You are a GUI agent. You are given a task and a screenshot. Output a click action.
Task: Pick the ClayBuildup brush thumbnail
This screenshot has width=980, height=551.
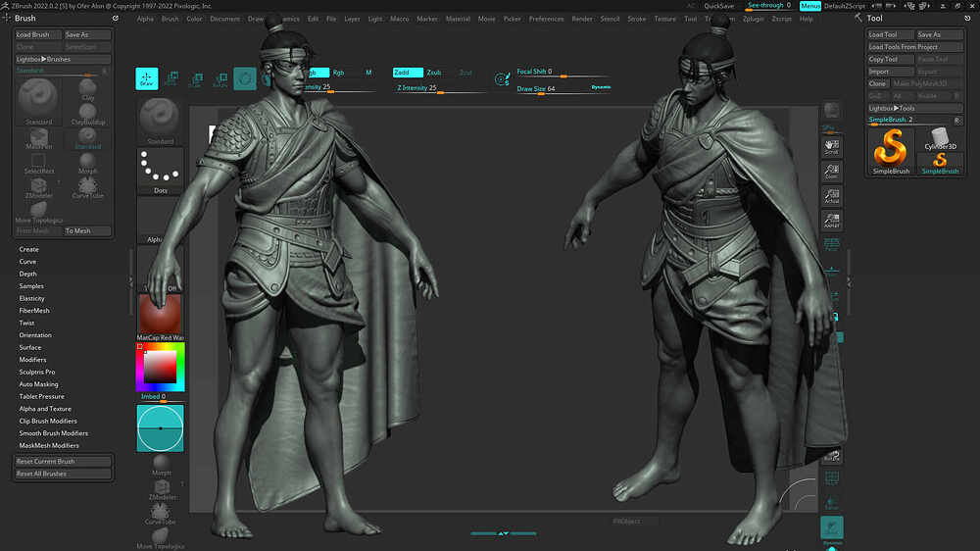pyautogui.click(x=87, y=115)
